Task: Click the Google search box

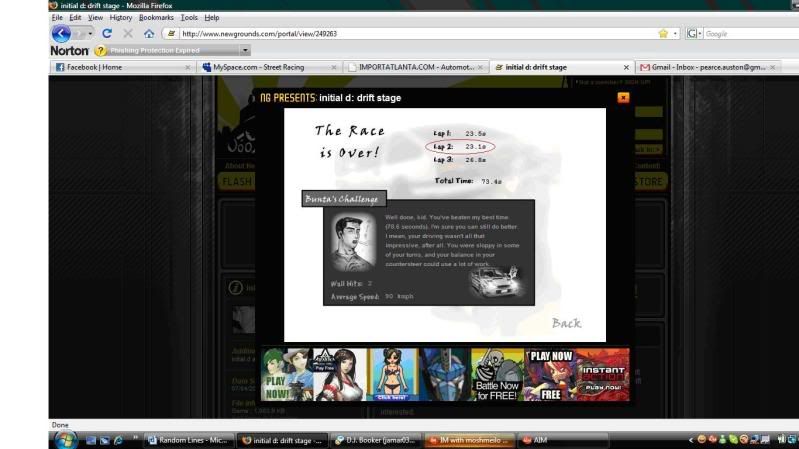Action: coord(752,34)
